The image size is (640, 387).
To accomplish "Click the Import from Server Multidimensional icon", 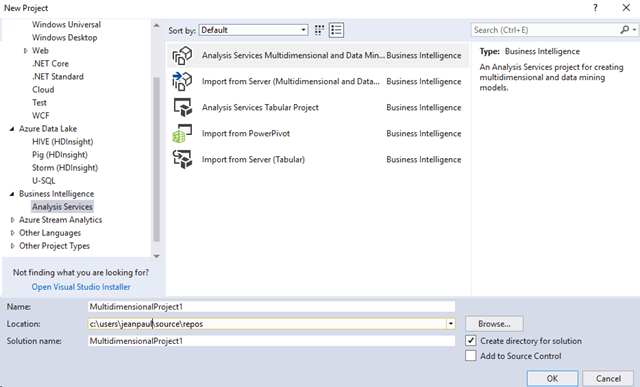I will point(182,81).
